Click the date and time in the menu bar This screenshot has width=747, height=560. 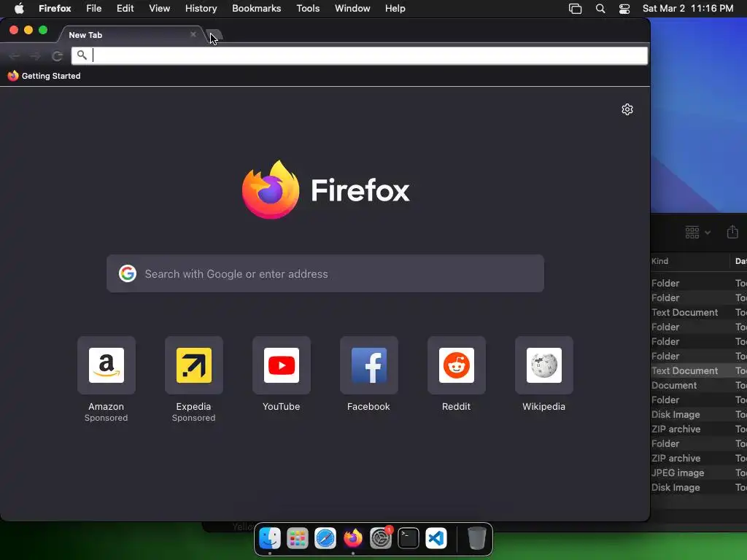click(x=687, y=9)
